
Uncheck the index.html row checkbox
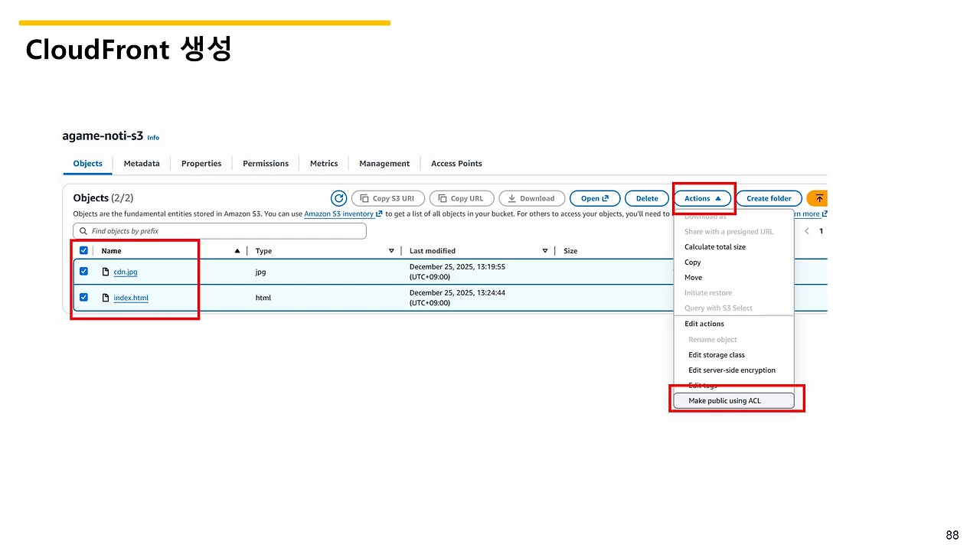tap(84, 298)
